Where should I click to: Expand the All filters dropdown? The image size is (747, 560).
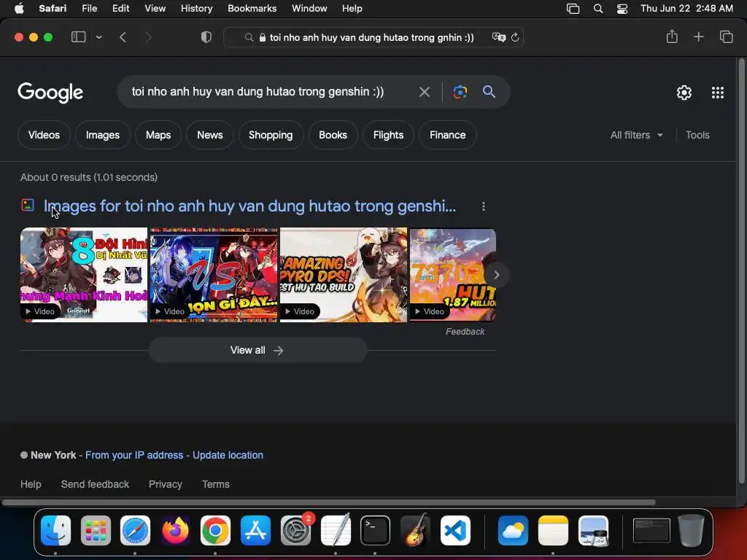636,135
